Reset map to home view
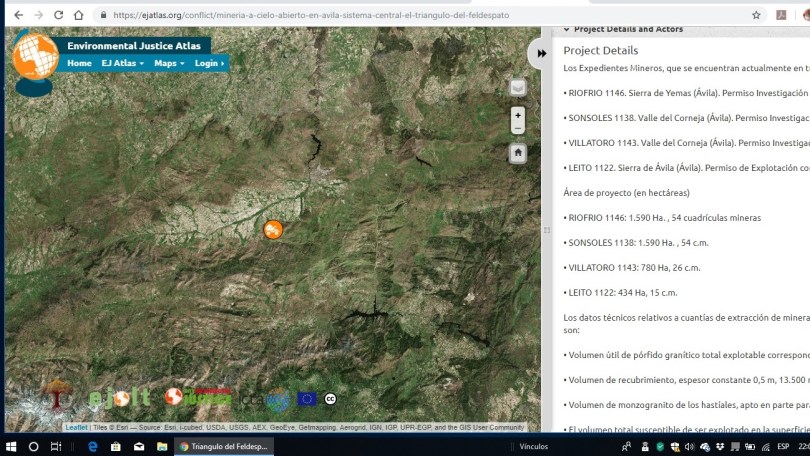This screenshot has height=456, width=810. [x=518, y=152]
